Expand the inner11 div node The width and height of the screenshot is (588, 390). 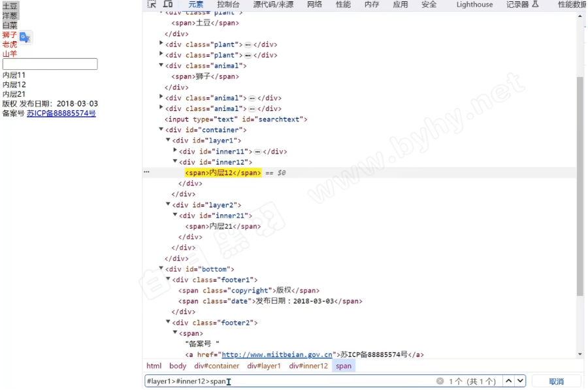coord(175,151)
